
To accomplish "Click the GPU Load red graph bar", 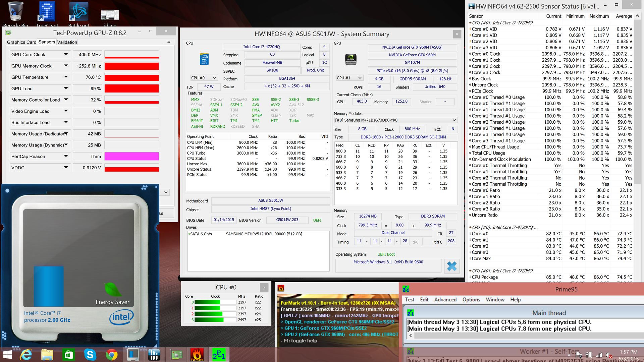I will coord(131,88).
